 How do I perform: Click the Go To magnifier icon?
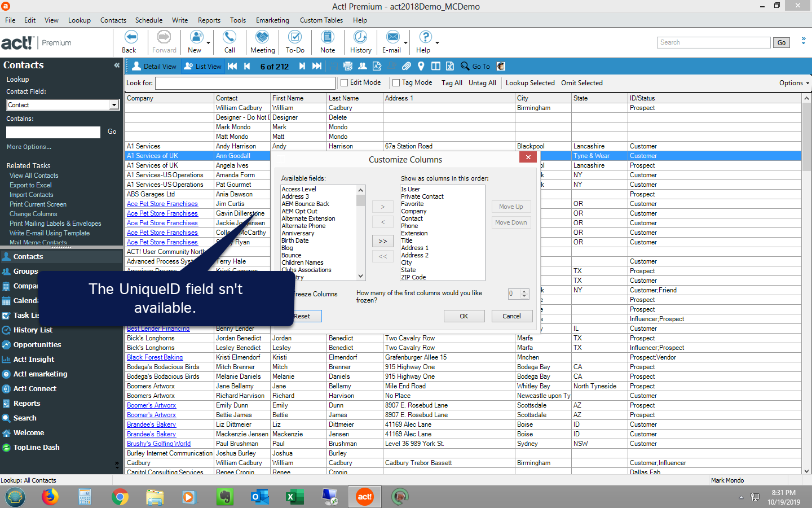click(465, 66)
